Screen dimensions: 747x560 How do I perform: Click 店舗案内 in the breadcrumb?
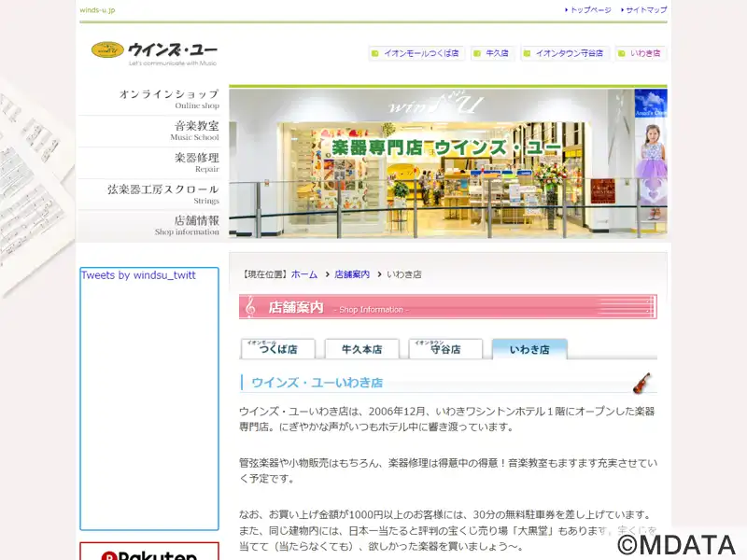pos(352,274)
